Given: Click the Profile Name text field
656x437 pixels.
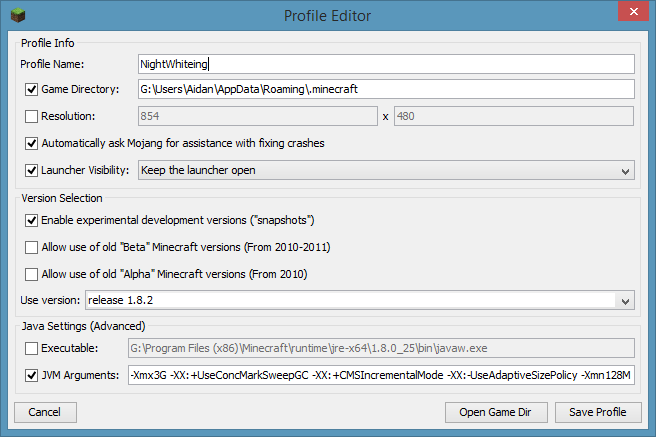Looking at the screenshot, I should click(386, 64).
